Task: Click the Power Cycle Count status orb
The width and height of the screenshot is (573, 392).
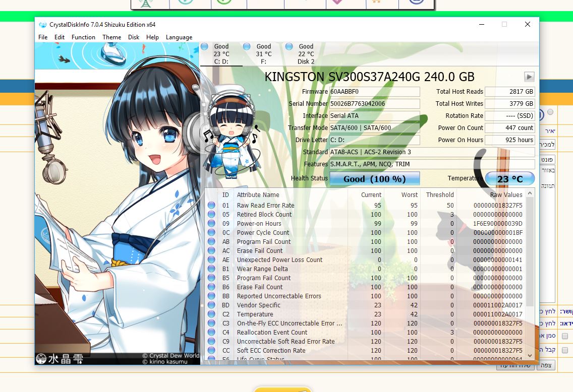Action: pos(211,233)
